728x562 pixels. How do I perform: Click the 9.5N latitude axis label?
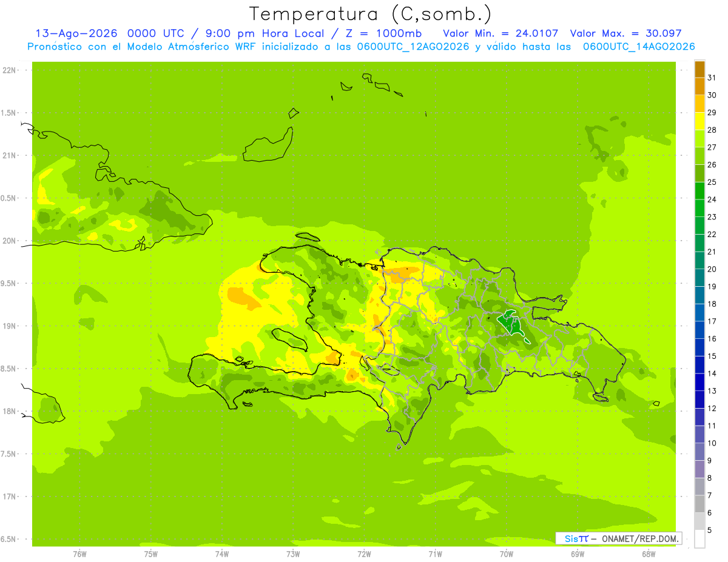click(x=9, y=283)
